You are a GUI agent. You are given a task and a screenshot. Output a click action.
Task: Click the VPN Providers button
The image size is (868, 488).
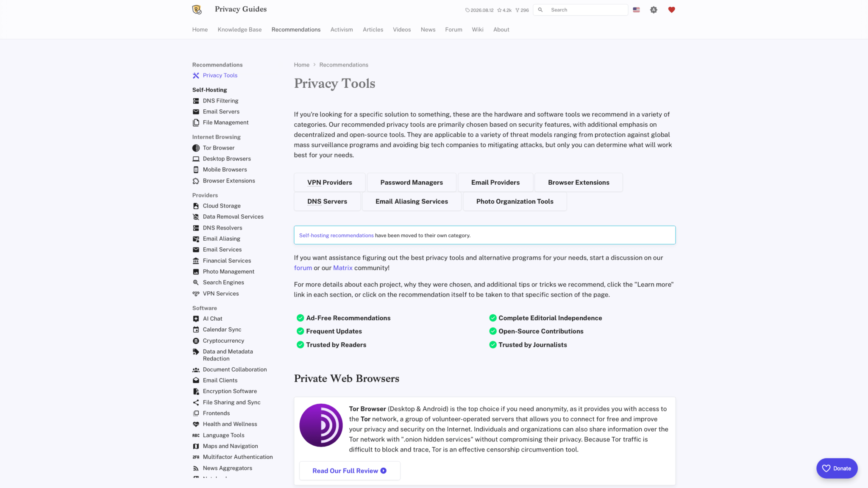330,183
